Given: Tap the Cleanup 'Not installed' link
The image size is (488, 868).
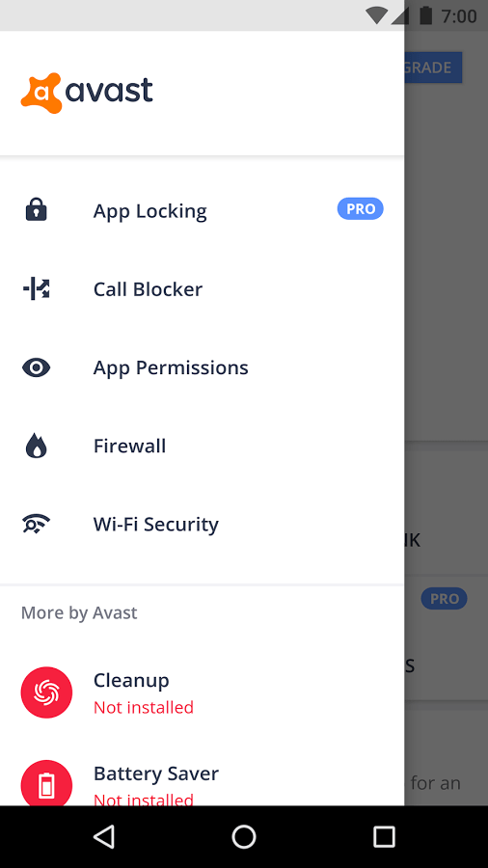Looking at the screenshot, I should click(144, 708).
